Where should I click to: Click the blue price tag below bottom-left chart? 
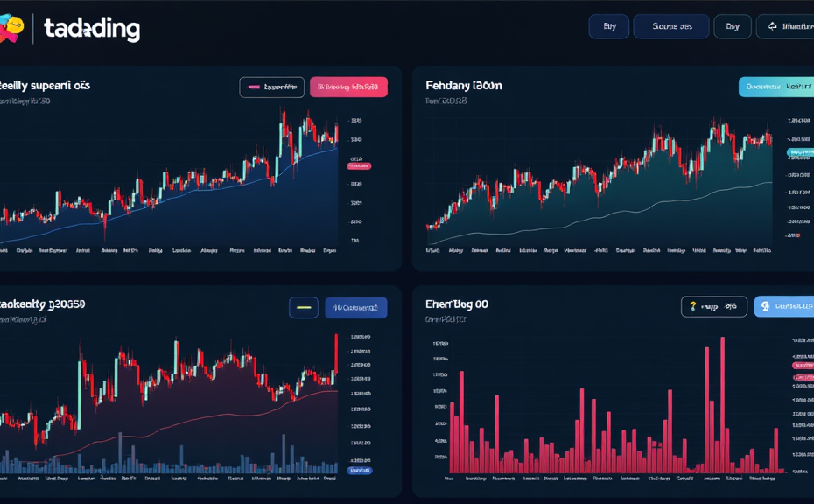click(360, 470)
